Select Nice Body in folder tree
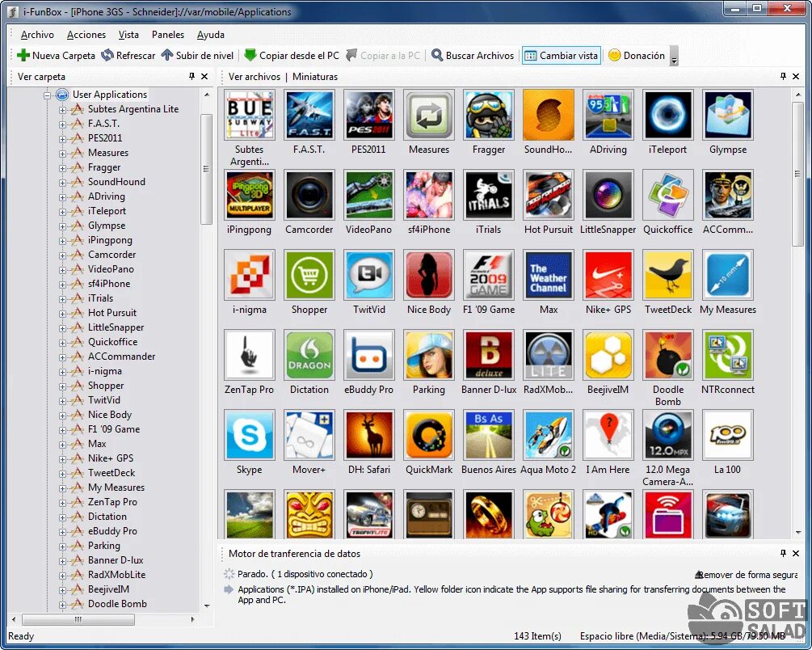The image size is (812, 650). [x=110, y=415]
